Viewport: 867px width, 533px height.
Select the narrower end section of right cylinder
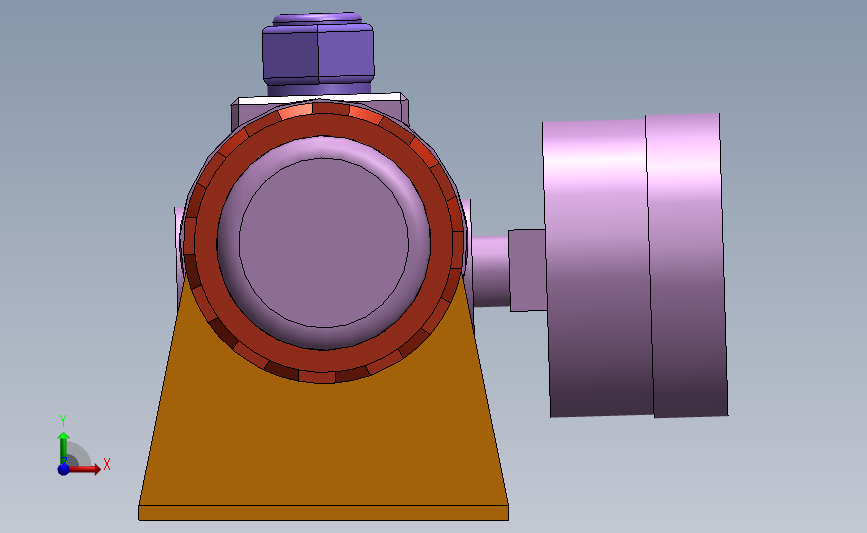pos(688,265)
